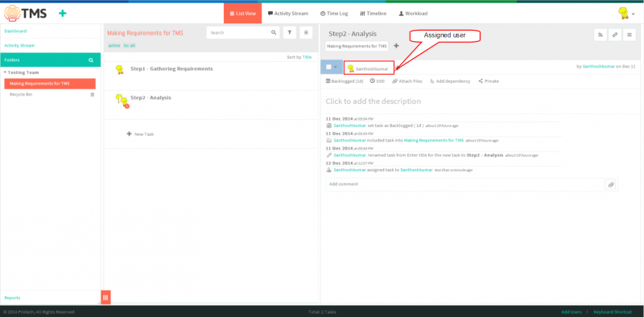Screen dimensions: 644x317
Task: Click the task search input field
Action: point(239,32)
